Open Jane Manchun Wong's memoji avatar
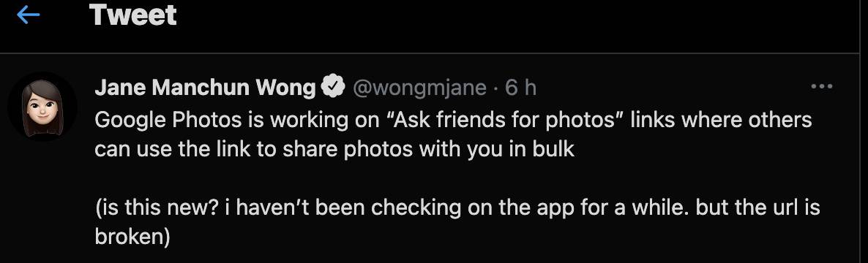Screen dimensions: 868x263 pos(42,107)
